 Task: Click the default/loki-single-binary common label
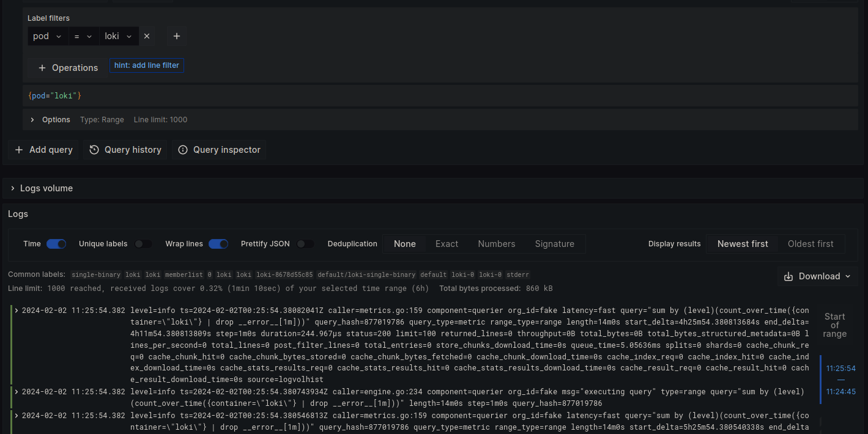point(366,275)
